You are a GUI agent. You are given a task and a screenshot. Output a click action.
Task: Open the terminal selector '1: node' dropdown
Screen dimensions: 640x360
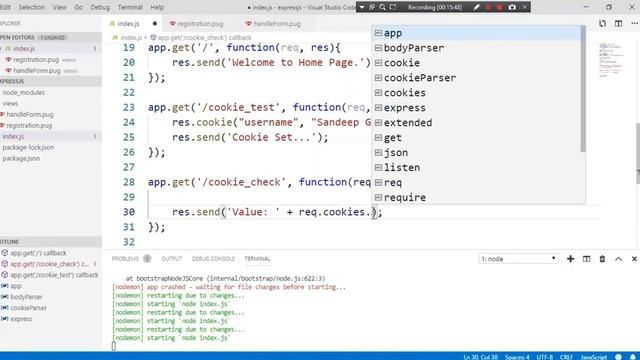tap(518, 259)
